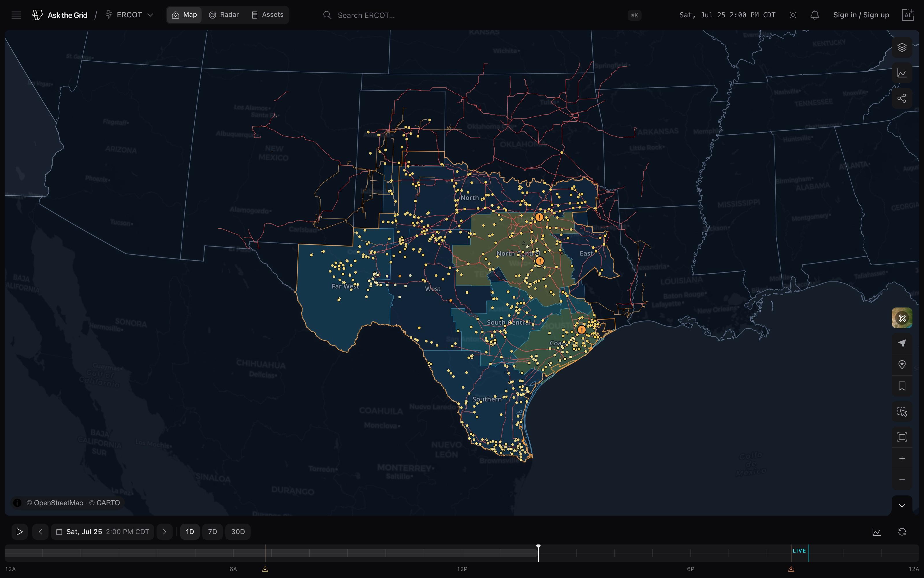Go to previous time step
924x578 pixels.
tap(40, 532)
